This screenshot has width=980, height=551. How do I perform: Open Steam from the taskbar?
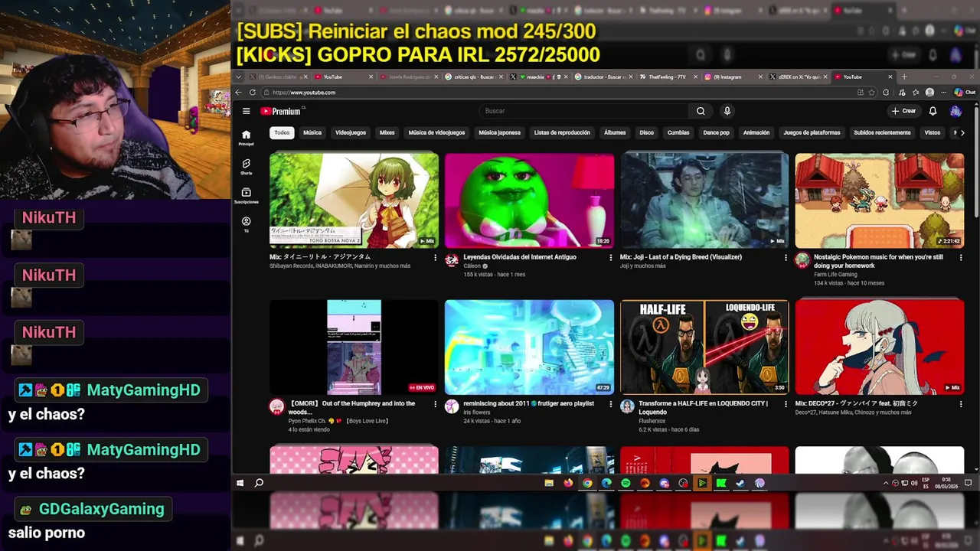(x=740, y=483)
